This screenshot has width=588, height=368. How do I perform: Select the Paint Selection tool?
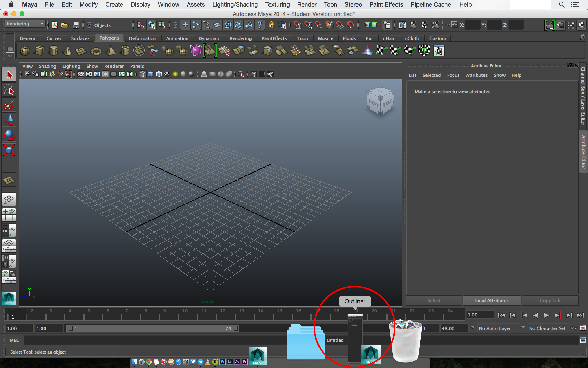9,105
